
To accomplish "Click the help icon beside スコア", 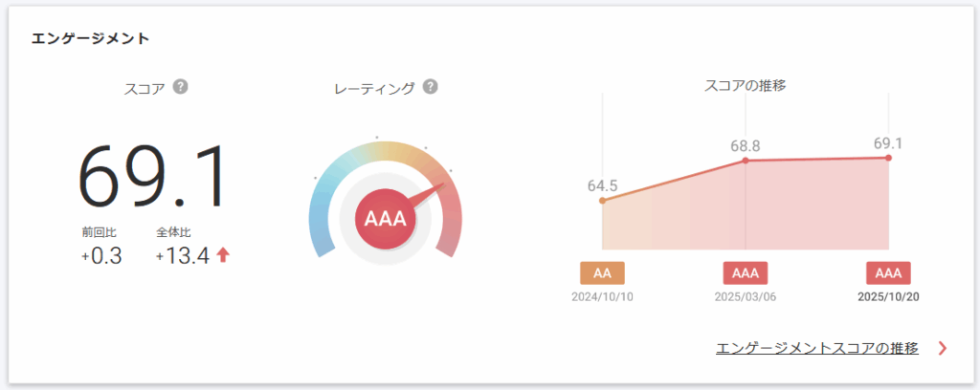I will click(x=180, y=87).
